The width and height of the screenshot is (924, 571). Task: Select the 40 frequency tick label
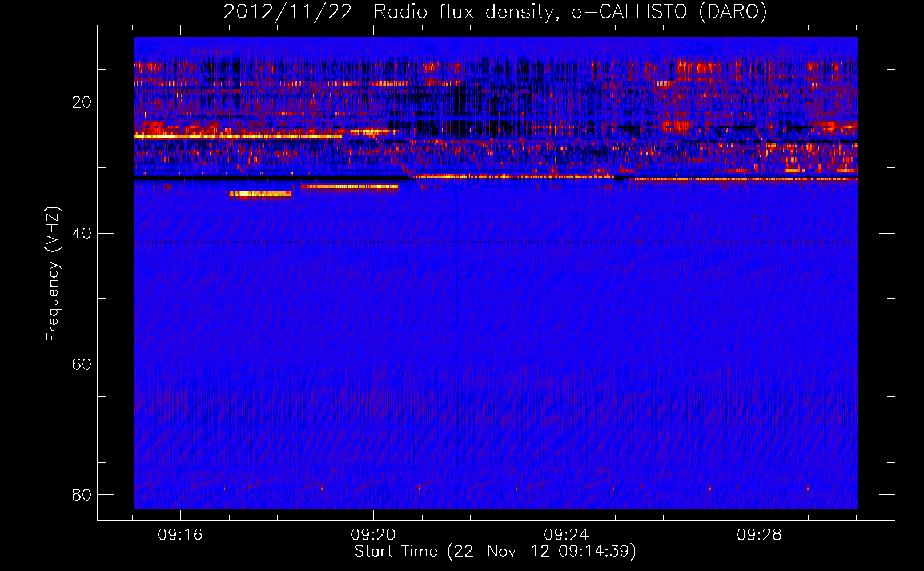point(82,233)
